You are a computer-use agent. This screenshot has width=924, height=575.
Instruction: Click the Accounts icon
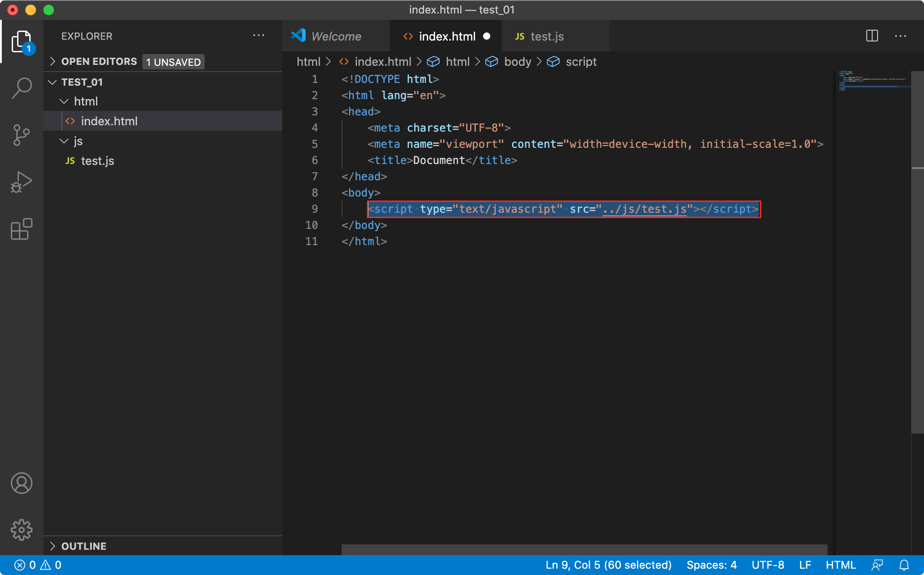[x=22, y=483]
